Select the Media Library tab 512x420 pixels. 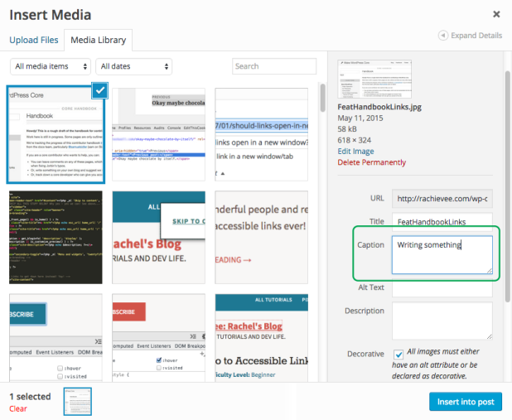click(x=99, y=40)
